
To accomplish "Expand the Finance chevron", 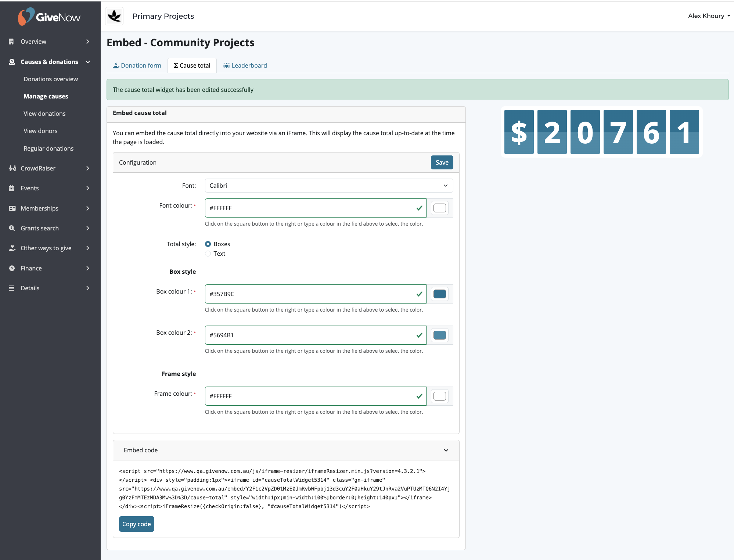I will point(88,268).
